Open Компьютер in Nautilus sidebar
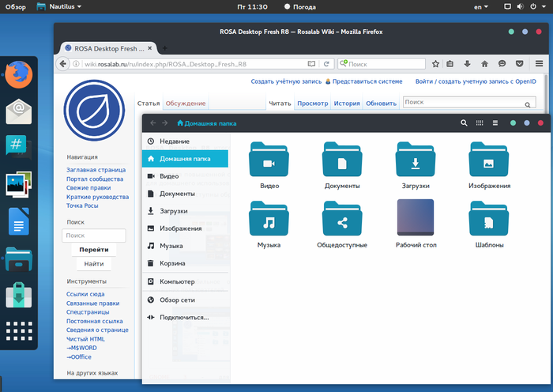This screenshot has width=553, height=392. (185, 281)
